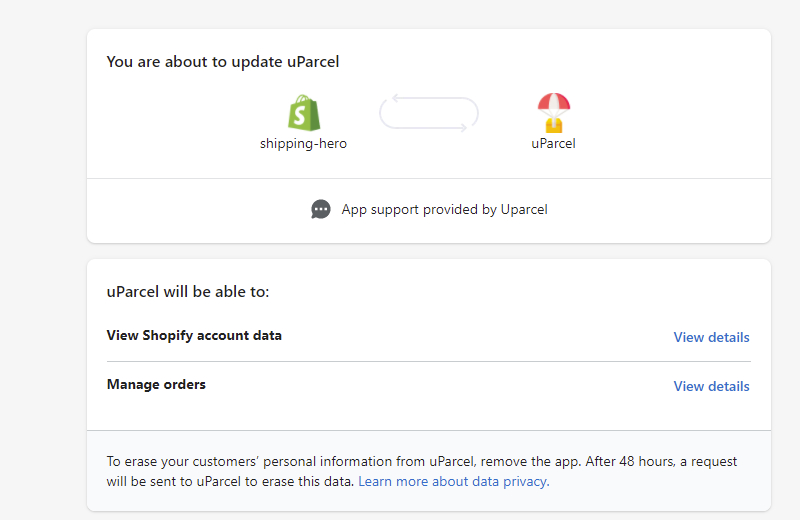The height and width of the screenshot is (520, 800).
Task: Click the "View Shopify account data" permission title
Action: click(194, 335)
